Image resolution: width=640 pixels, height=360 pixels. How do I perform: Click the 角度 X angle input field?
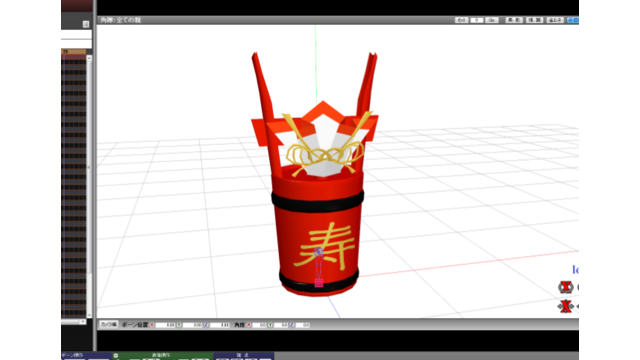259,325
